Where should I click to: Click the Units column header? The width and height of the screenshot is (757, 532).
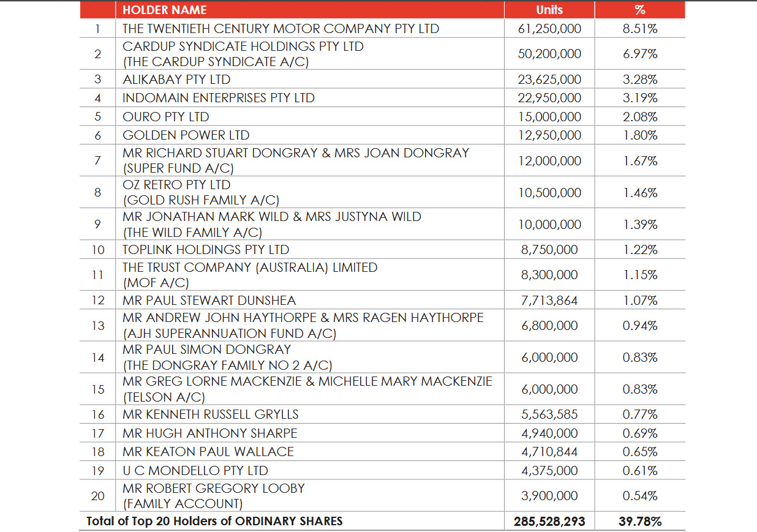(x=549, y=10)
